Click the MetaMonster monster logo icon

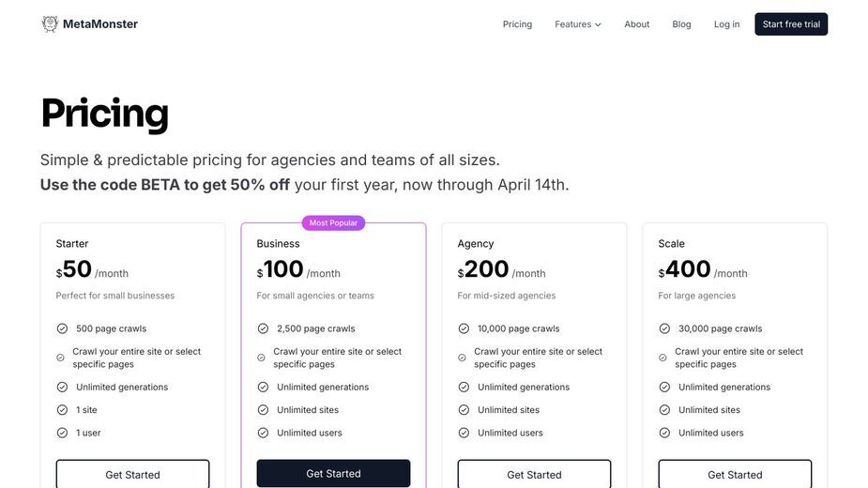pos(50,23)
